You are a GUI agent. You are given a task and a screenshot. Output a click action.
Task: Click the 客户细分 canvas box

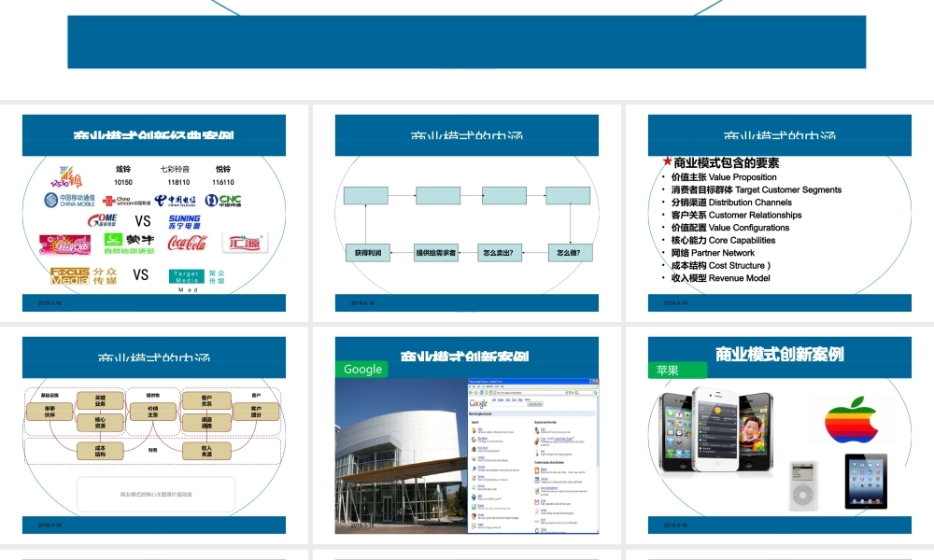(256, 412)
